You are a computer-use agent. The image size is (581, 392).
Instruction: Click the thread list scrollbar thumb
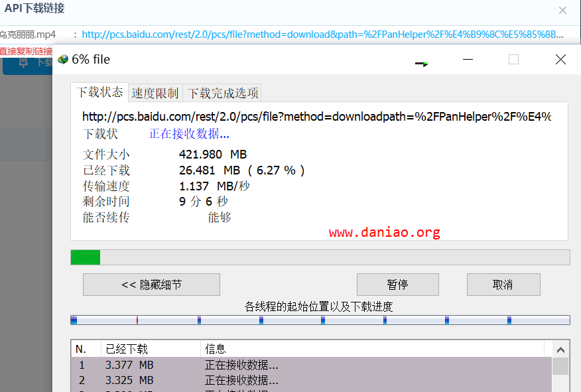click(x=560, y=366)
